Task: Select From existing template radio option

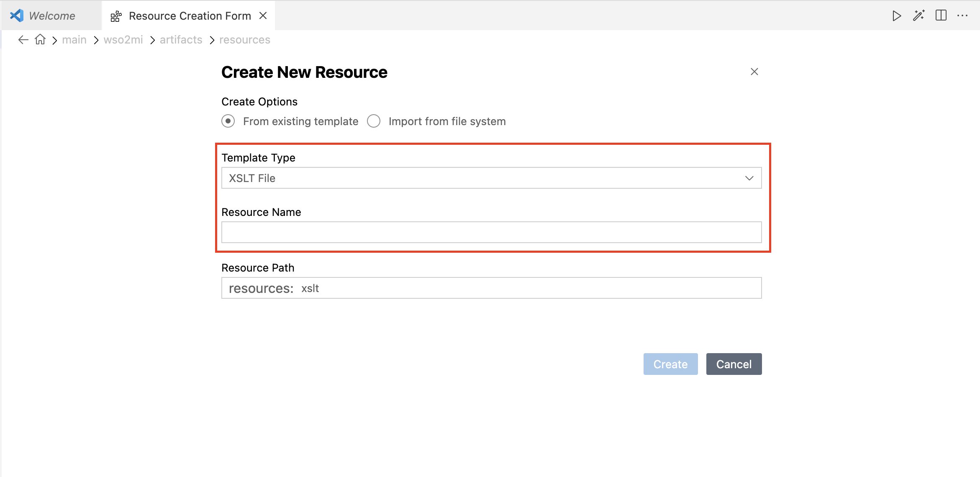Action: [x=228, y=121]
